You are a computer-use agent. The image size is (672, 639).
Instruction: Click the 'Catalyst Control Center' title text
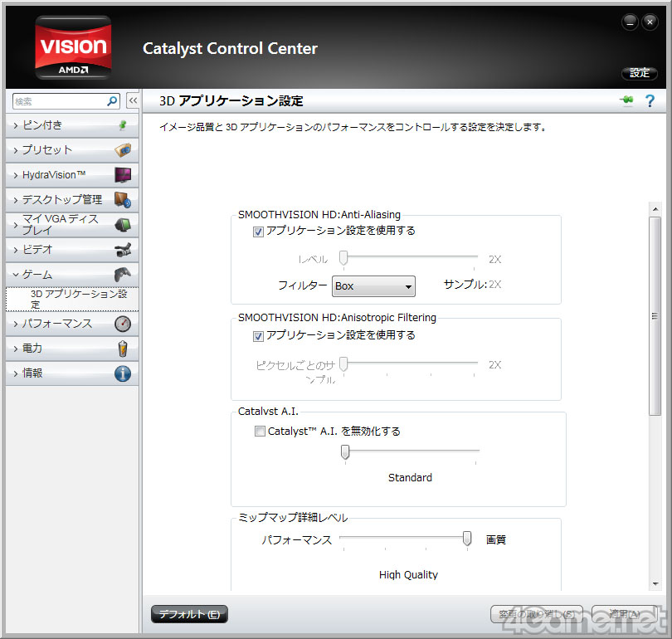[x=230, y=48]
